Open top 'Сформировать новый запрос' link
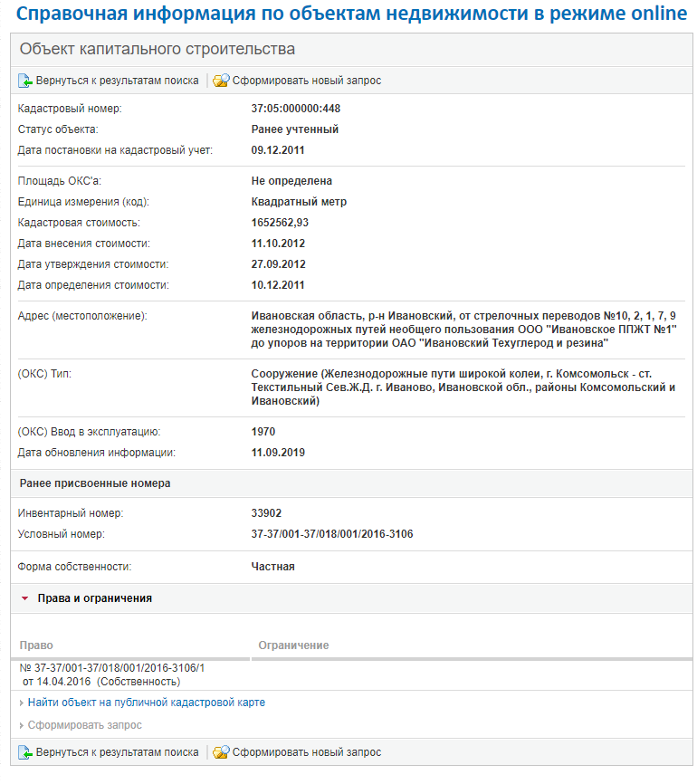The image size is (697, 784). (307, 81)
